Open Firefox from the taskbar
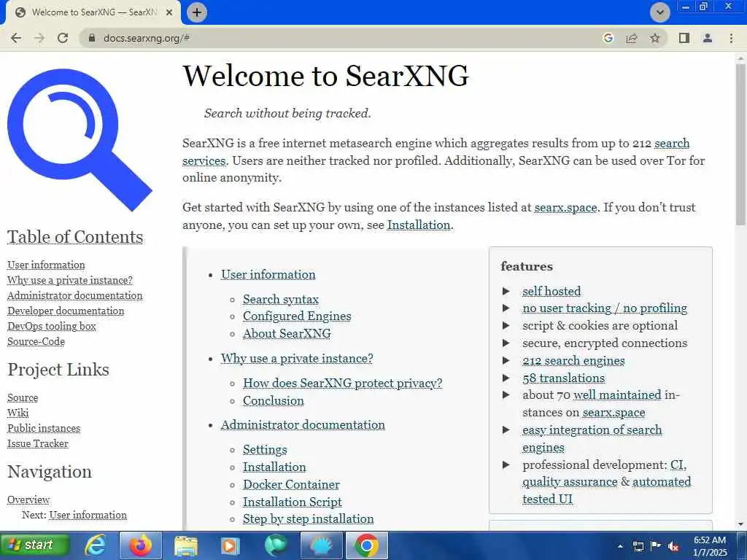 click(141, 545)
